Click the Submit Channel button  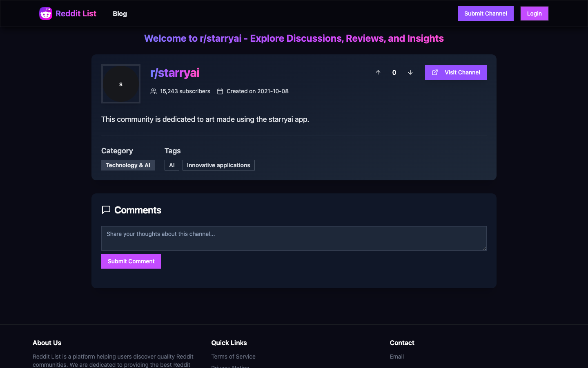coord(486,13)
